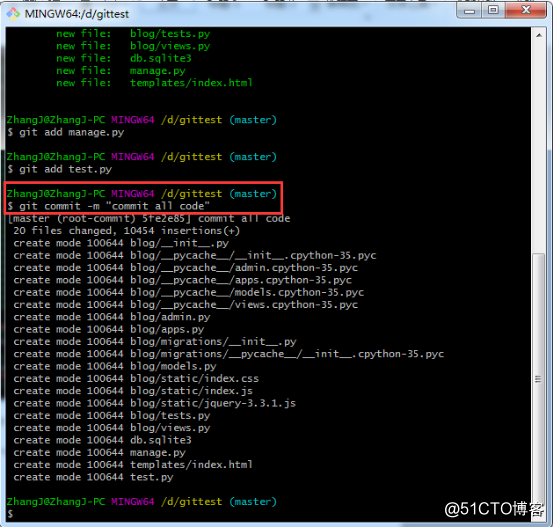Click the 'create mode 100644 blog/apps.py' line

109,330
